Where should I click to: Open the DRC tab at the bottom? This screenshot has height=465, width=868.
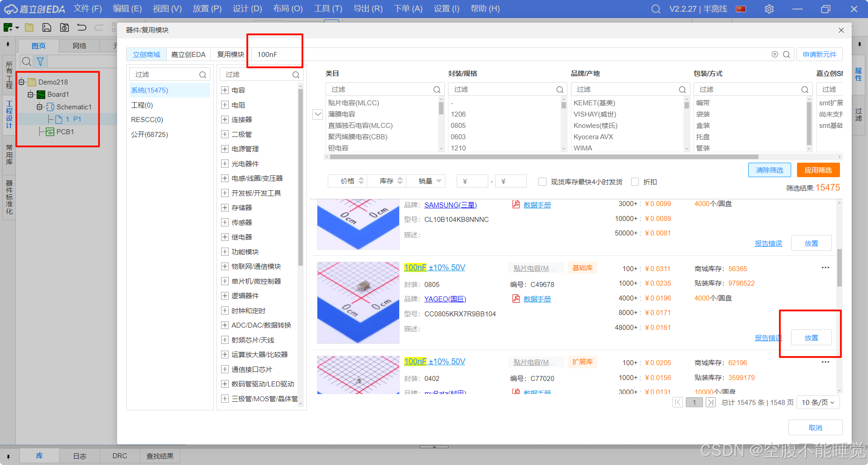tap(120, 456)
